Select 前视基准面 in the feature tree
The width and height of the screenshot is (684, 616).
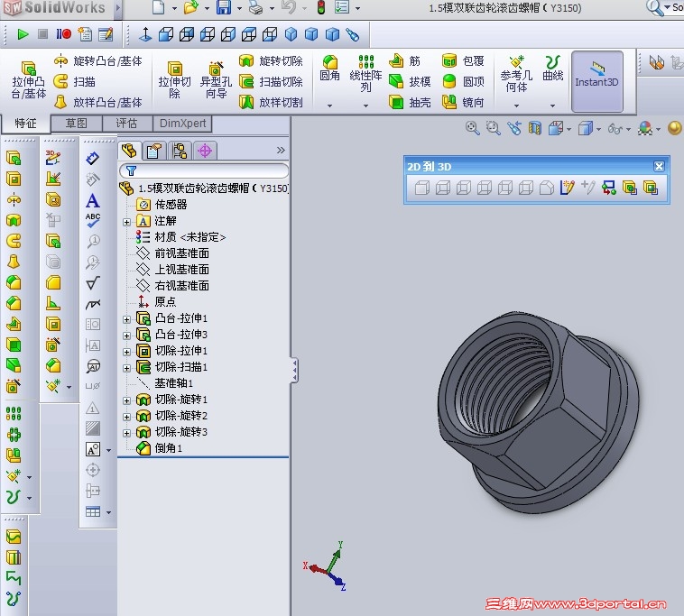[182, 253]
